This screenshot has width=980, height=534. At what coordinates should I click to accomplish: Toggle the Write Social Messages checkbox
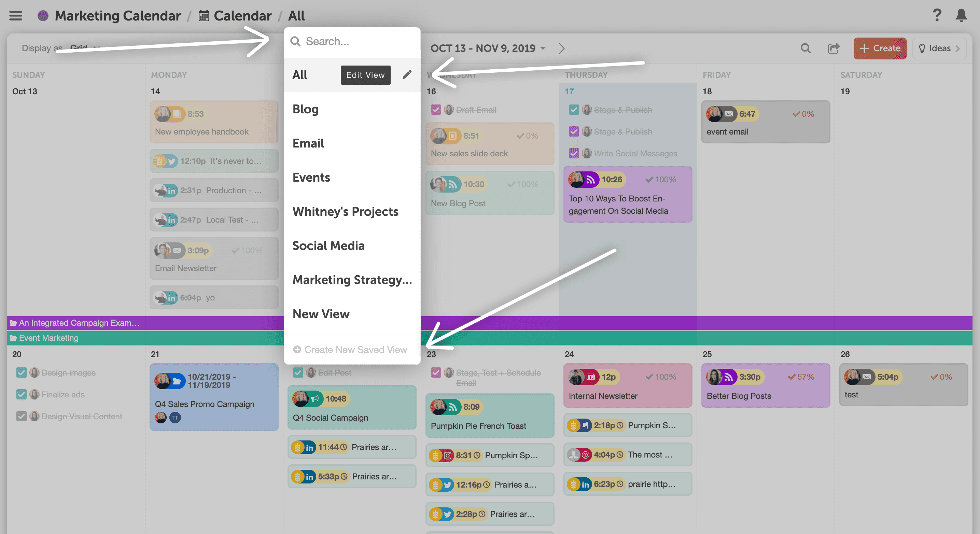(x=574, y=153)
